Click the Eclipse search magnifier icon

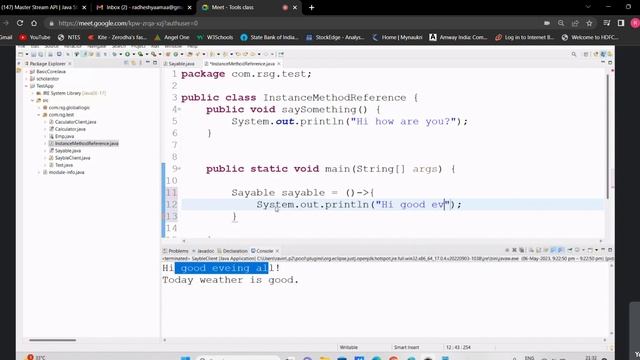(574, 54)
